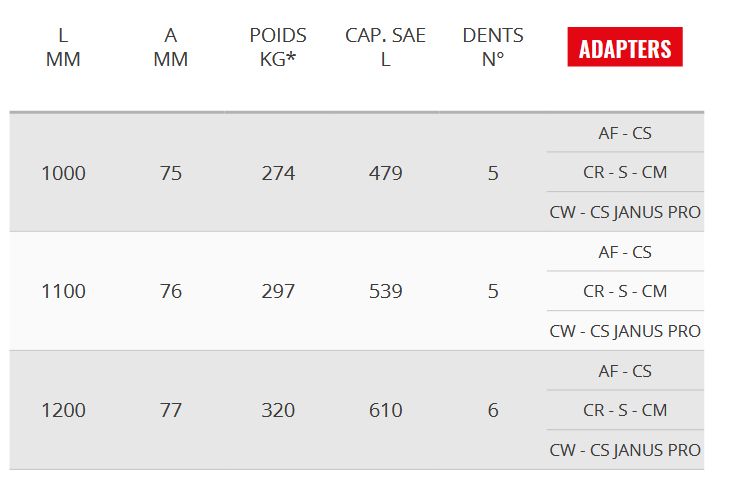Choose CR - S - CM in 1100 row

tap(625, 291)
